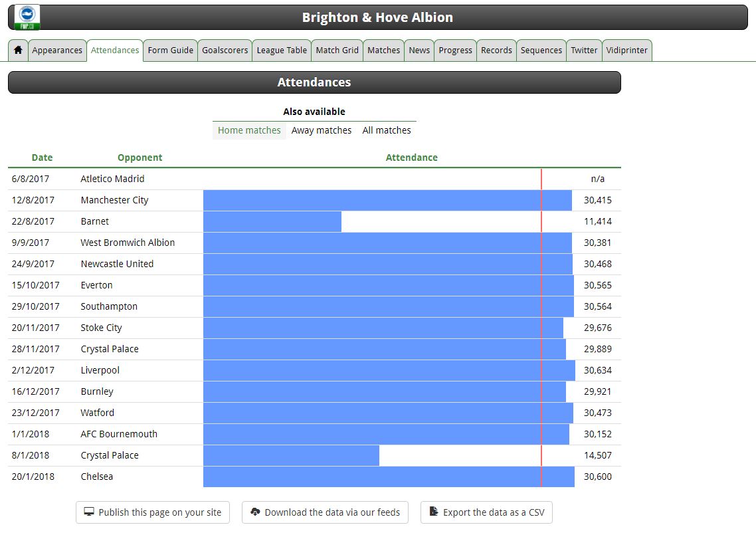Click the Manchester City attendance bar
Image resolution: width=756 pixels, height=533 pixels.
pyautogui.click(x=388, y=200)
